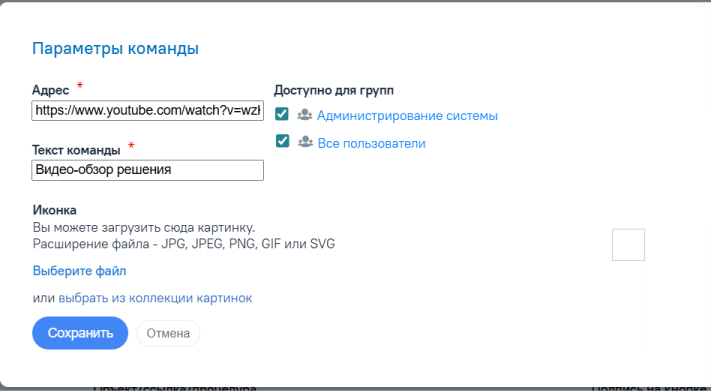Screen dimensions: 711x392
Task: Open the Администрирование системы group link
Action: click(x=407, y=116)
